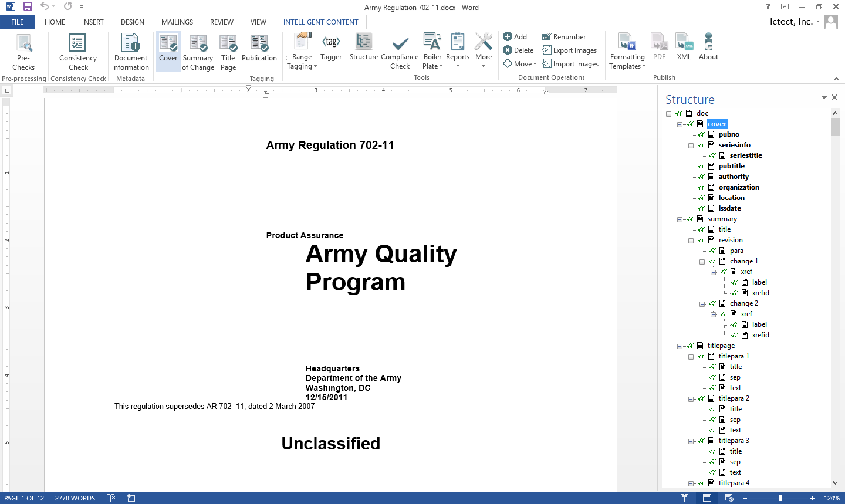Open Structure pane options arrow
845x504 pixels.
point(824,98)
